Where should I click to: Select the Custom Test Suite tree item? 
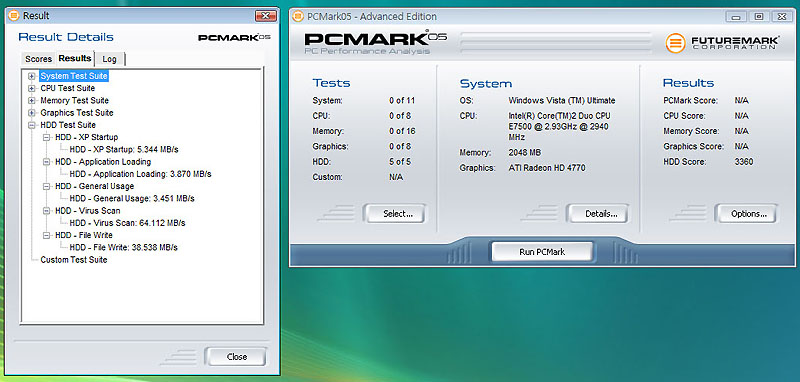[x=74, y=260]
